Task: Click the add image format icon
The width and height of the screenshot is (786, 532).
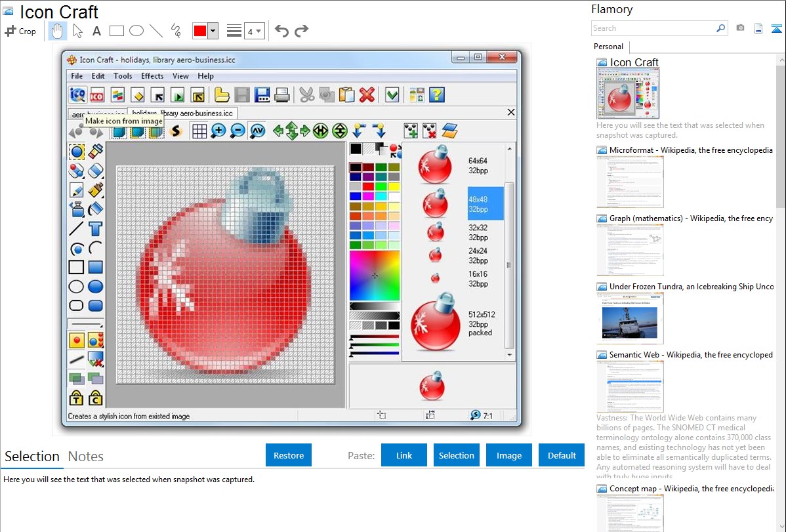Action: (x=411, y=131)
